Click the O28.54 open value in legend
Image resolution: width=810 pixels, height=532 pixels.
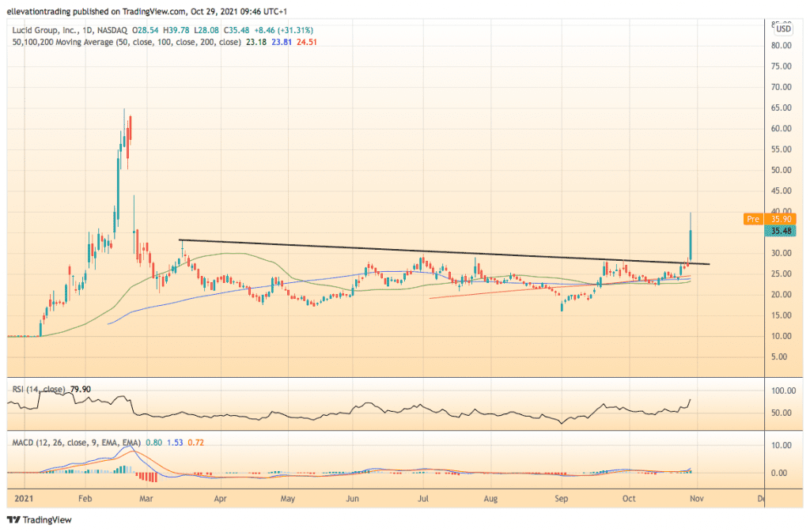click(x=146, y=31)
